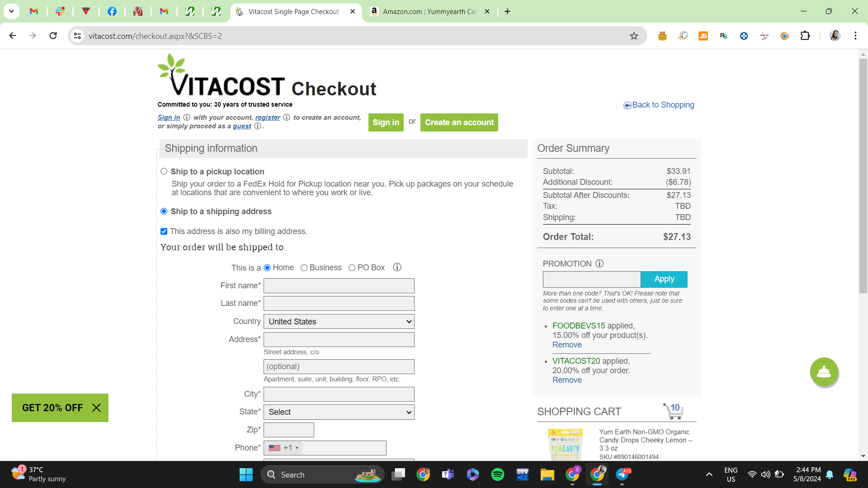Open the shopping cart icon with 10 items
Image resolution: width=868 pixels, height=488 pixels.
pyautogui.click(x=674, y=411)
